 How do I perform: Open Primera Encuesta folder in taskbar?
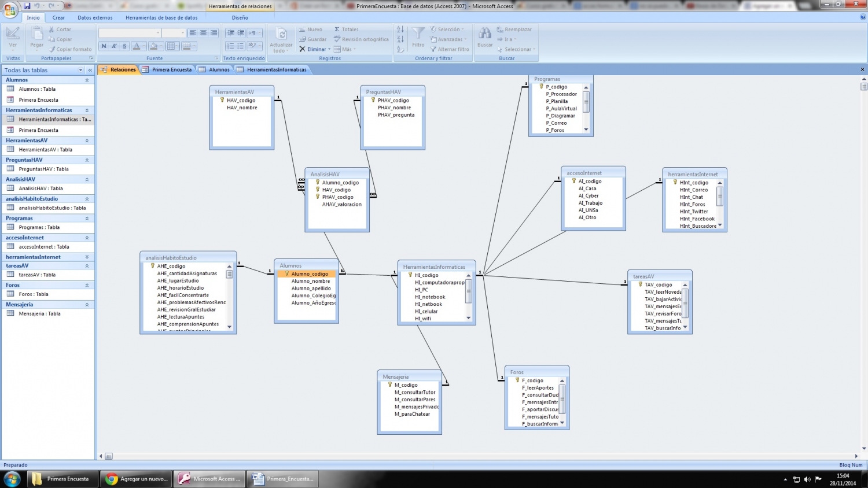(x=63, y=479)
